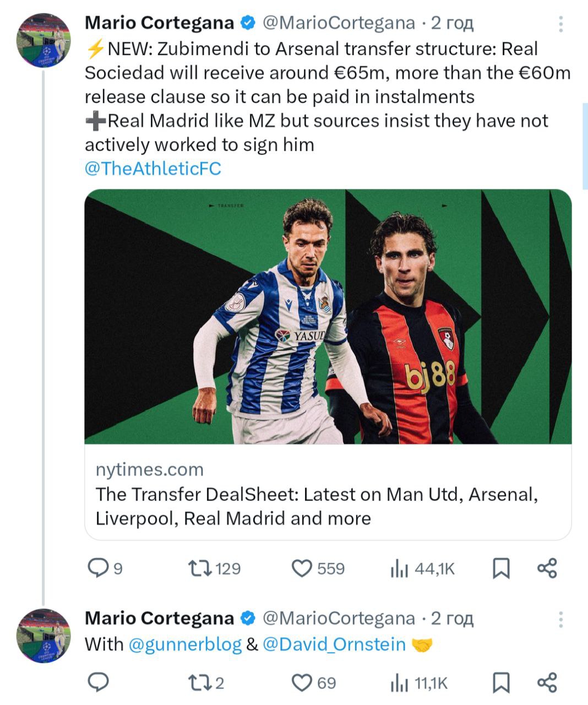Bookmark the Zubimendi transfer tweet
Screen dimensions: 588x705
click(500, 568)
